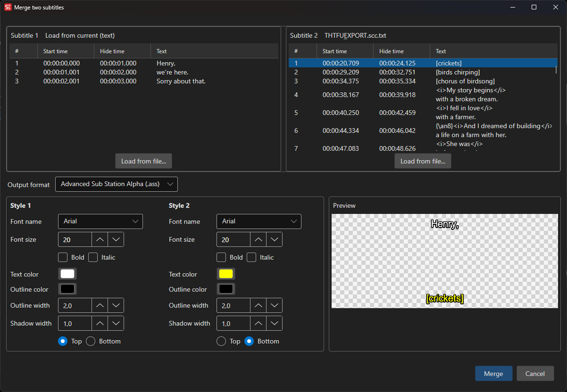Click Load from file under Subtitle 2
Viewport: 567px width, 392px height.
423,161
